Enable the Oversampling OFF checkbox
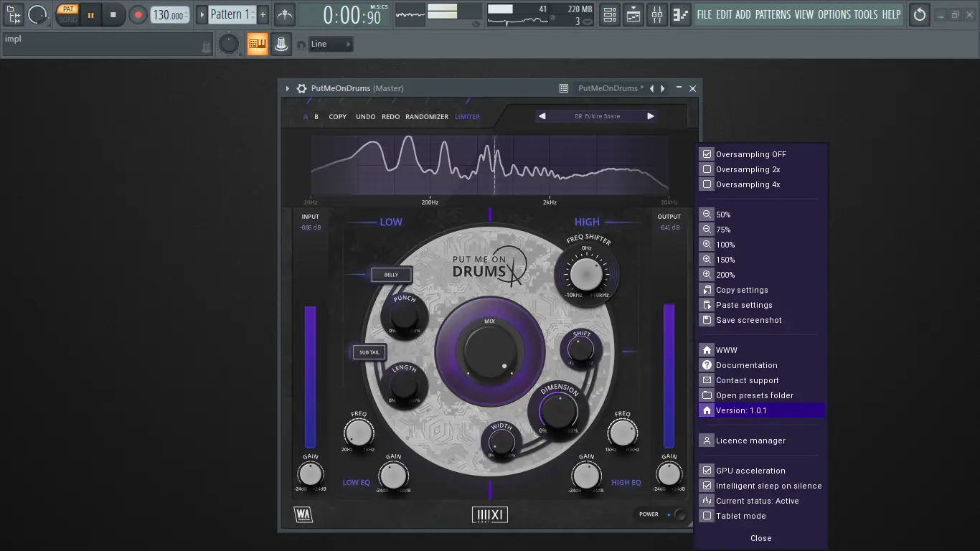The image size is (980, 551). (x=707, y=154)
